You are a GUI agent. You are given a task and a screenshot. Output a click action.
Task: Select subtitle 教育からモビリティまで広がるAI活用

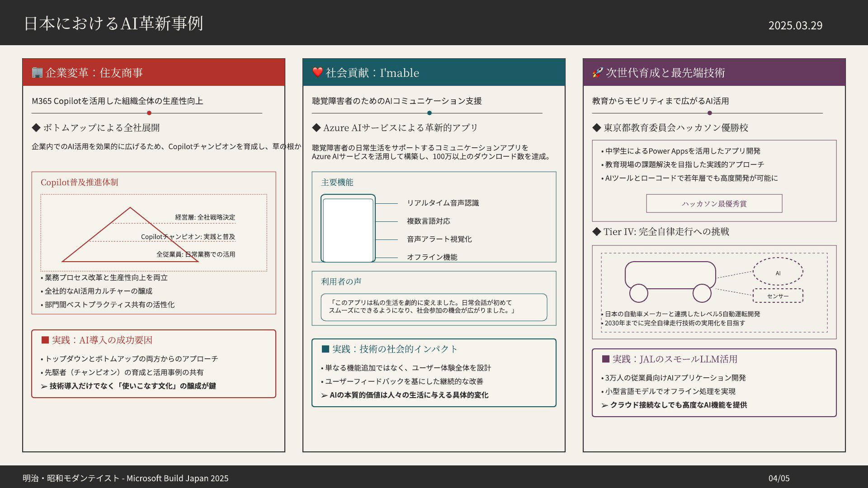(660, 101)
